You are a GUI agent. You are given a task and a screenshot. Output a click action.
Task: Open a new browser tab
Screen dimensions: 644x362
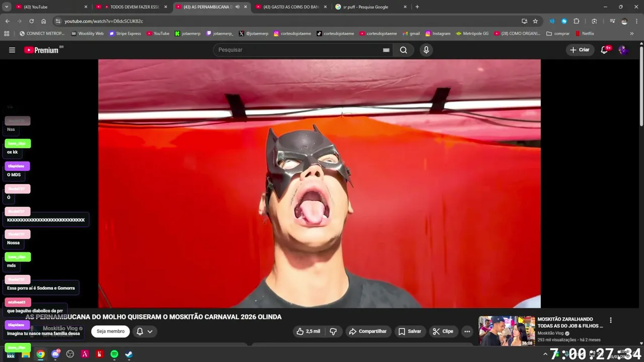[417, 7]
